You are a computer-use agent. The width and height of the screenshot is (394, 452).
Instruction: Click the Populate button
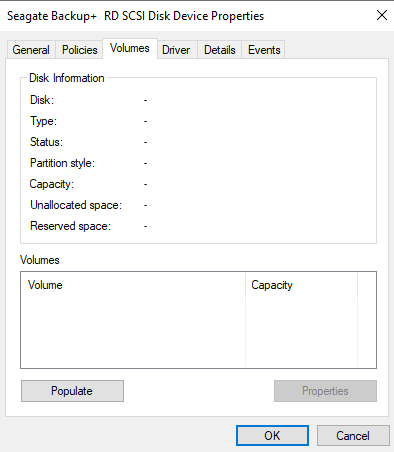click(x=72, y=391)
